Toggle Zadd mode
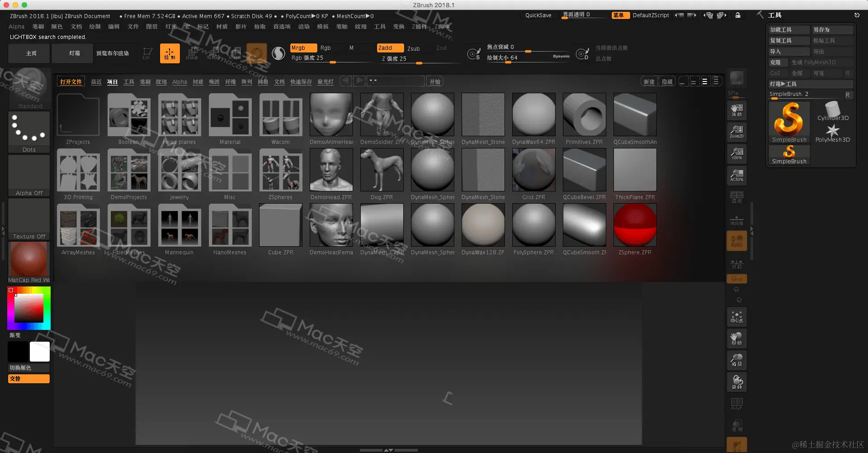The width and height of the screenshot is (868, 453). 390,48
